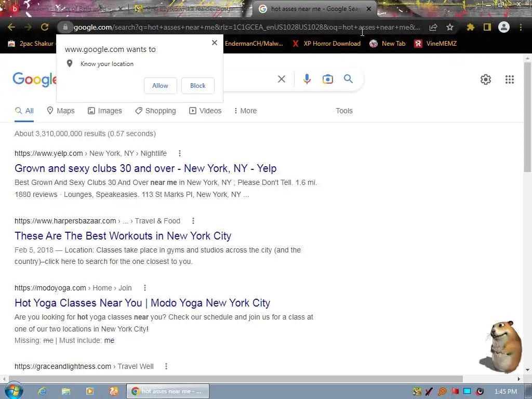Open the 2pac Shakur bookmark

(x=31, y=44)
